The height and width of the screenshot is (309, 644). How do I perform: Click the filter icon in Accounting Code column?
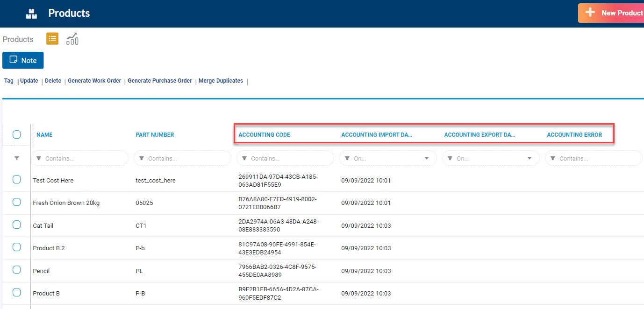[244, 158]
